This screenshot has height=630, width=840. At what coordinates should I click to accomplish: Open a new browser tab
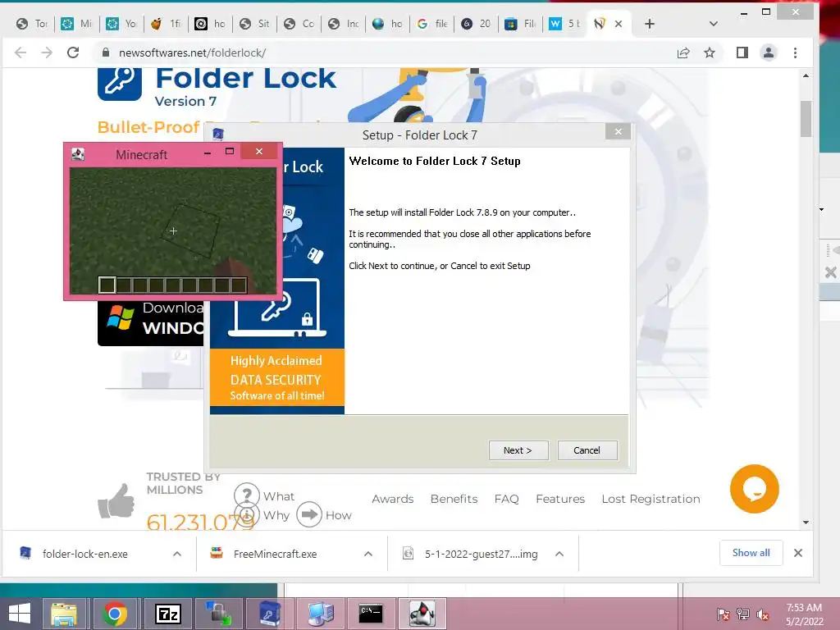pos(650,24)
